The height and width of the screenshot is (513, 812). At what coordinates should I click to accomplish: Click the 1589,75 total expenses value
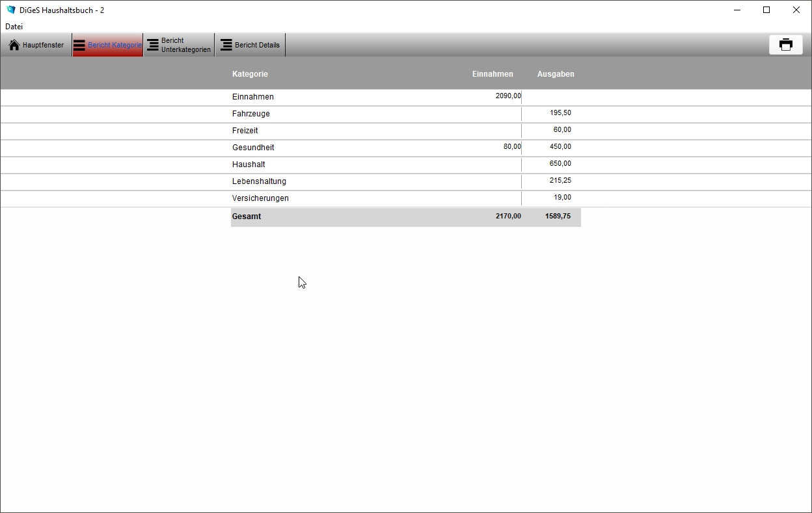pos(558,217)
